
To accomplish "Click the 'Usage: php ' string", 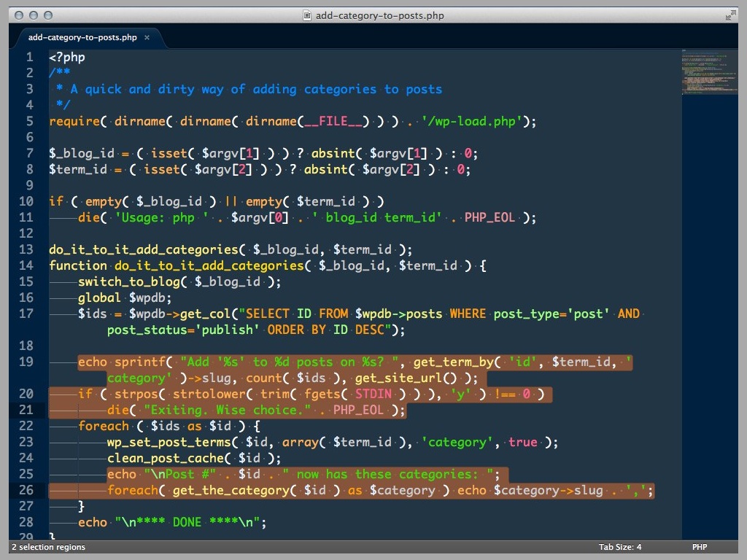I will point(162,217).
